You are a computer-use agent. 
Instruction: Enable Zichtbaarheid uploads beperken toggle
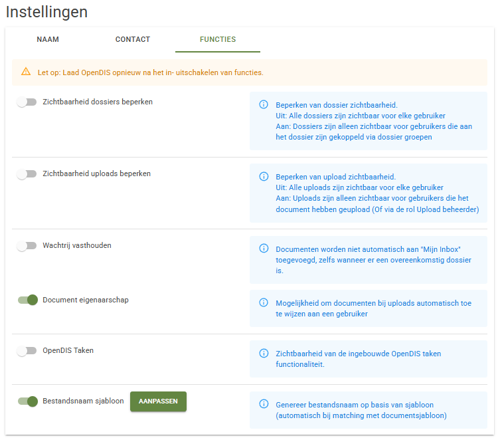tap(27, 174)
